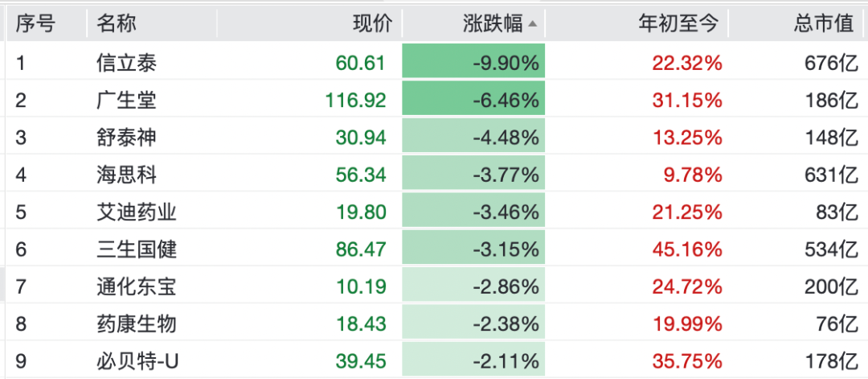Click the dark green -9.90% cell
This screenshot has width=868, height=379.
474,63
